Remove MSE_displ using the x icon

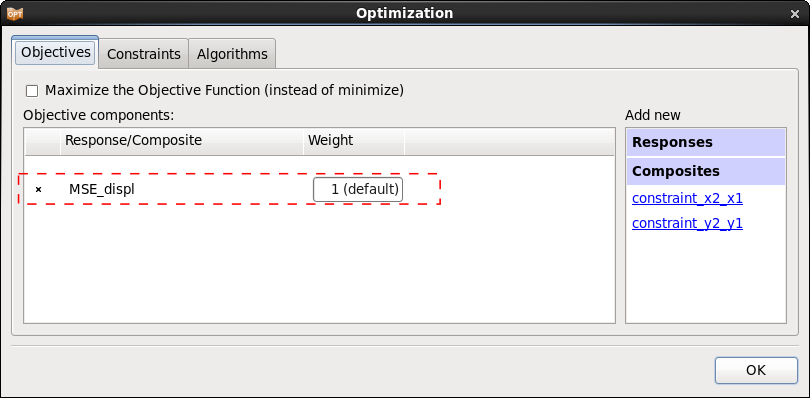(38, 190)
